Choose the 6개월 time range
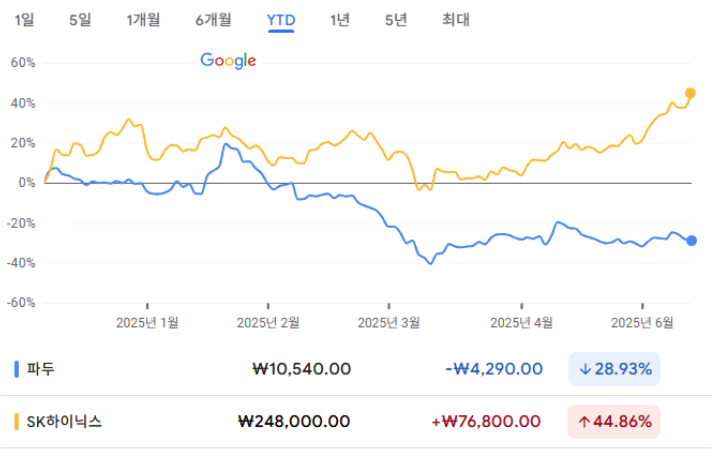 pos(213,20)
